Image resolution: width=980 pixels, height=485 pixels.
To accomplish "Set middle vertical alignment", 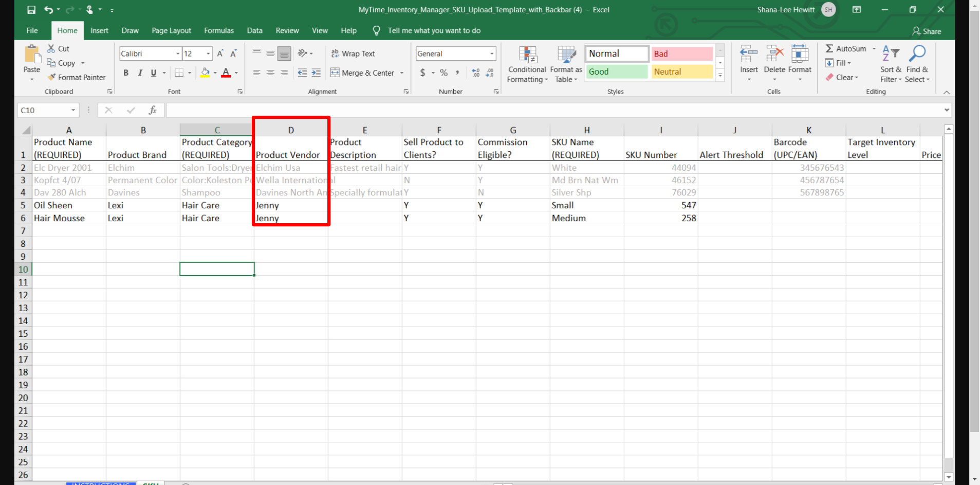I will [270, 53].
